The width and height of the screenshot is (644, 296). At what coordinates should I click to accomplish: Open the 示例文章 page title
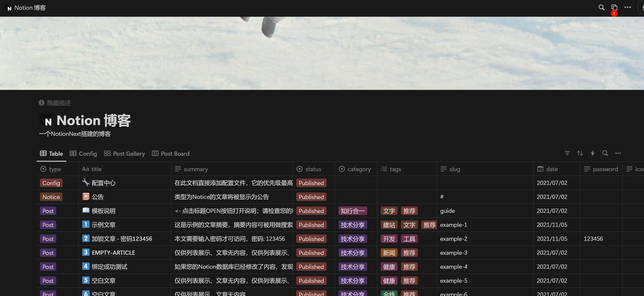pos(103,225)
